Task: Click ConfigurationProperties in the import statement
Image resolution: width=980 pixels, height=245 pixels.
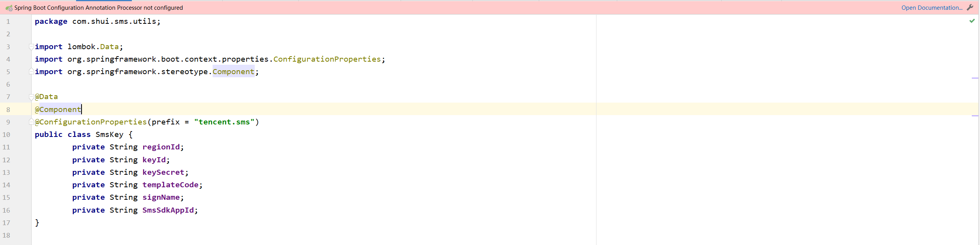Action: click(x=327, y=59)
